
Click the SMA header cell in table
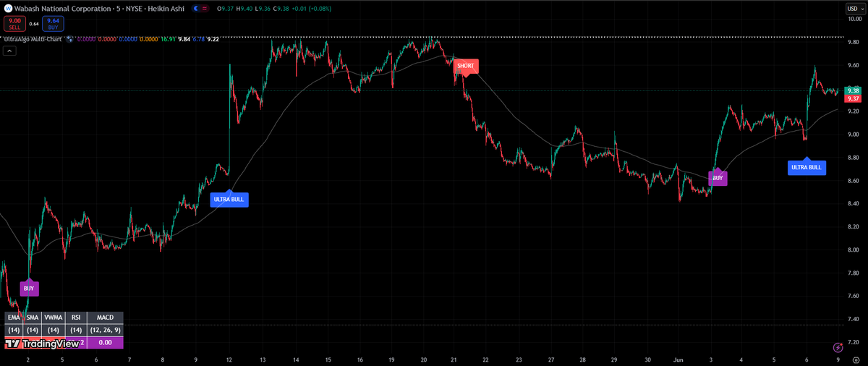(32, 317)
